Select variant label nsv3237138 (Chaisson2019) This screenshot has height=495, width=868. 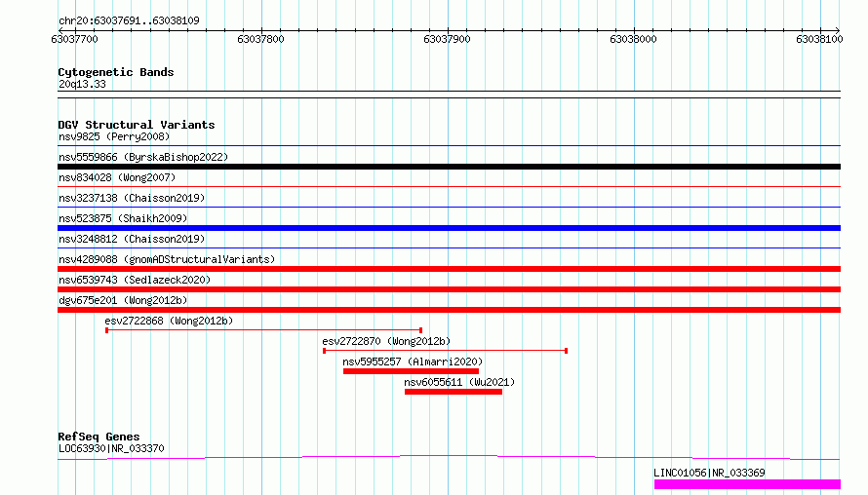click(x=132, y=198)
